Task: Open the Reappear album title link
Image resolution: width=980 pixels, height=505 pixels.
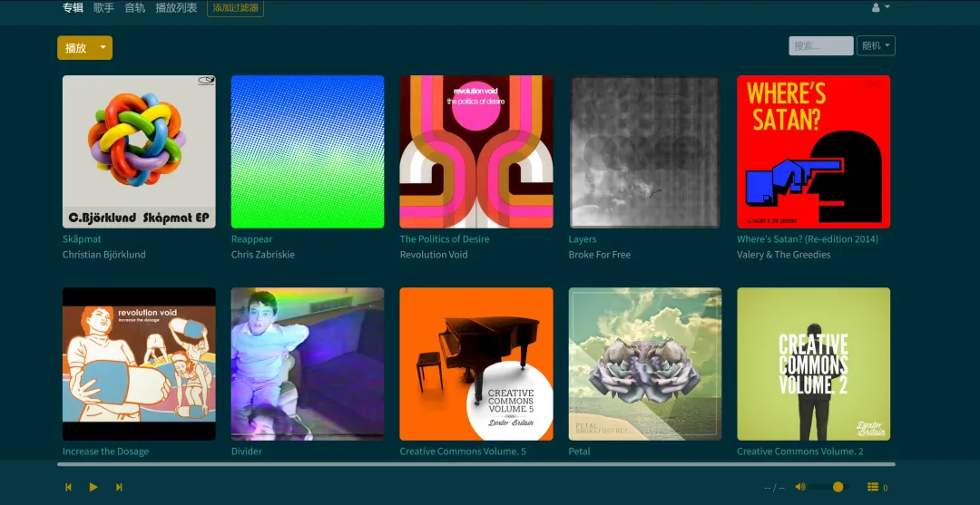Action: [252, 239]
